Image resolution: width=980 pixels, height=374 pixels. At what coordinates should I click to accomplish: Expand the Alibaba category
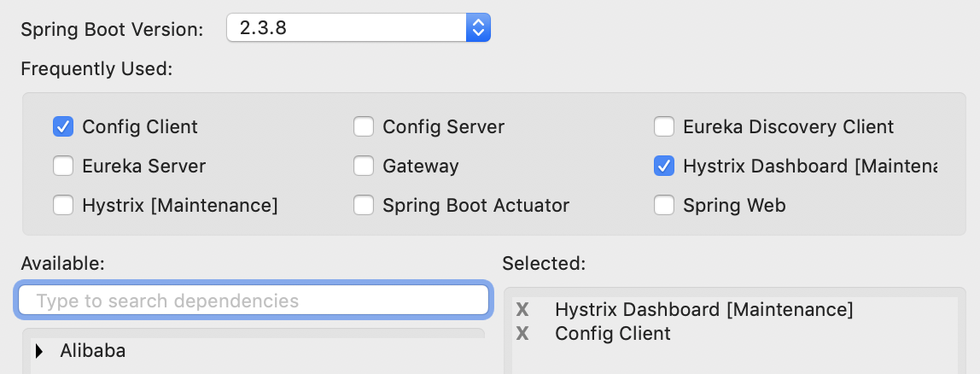(40, 351)
